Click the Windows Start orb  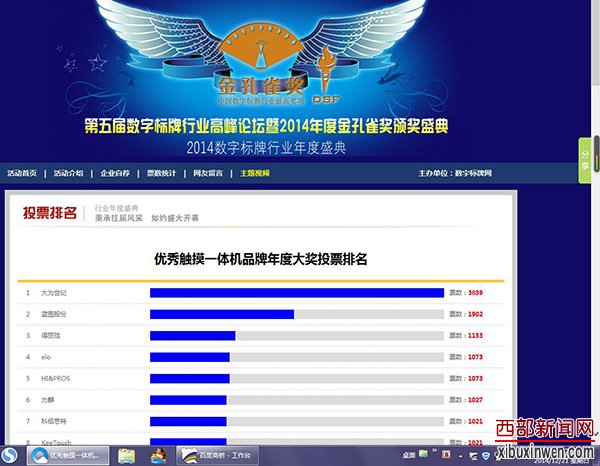(10, 456)
